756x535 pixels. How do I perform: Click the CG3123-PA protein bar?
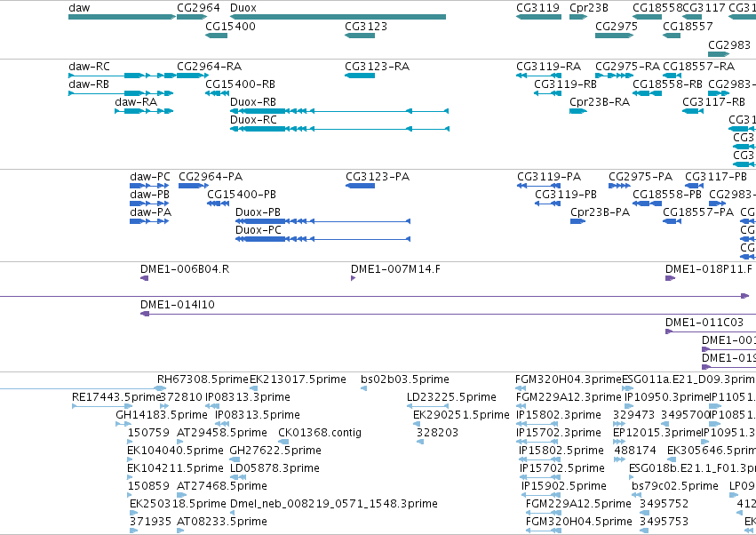click(x=360, y=186)
